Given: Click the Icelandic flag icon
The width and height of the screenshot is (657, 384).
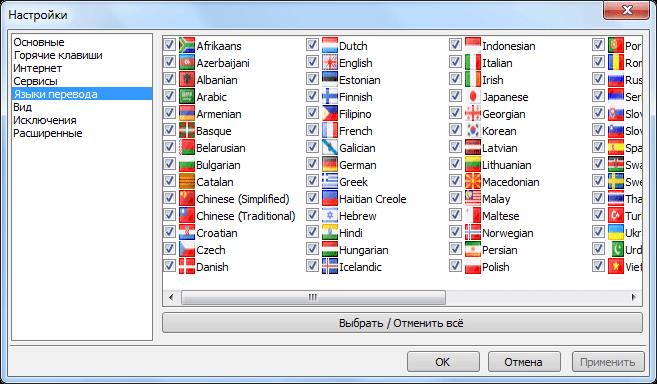Looking at the screenshot, I should pos(330,266).
